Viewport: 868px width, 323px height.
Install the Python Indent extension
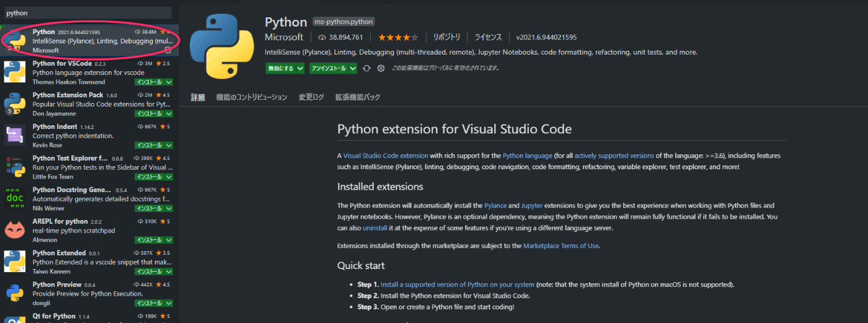pyautogui.click(x=149, y=145)
